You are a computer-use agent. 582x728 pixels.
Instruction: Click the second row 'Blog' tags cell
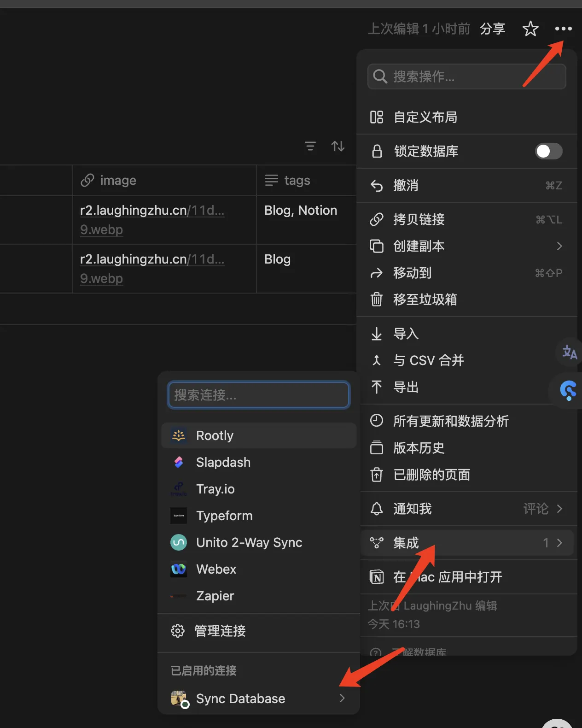tap(307, 269)
